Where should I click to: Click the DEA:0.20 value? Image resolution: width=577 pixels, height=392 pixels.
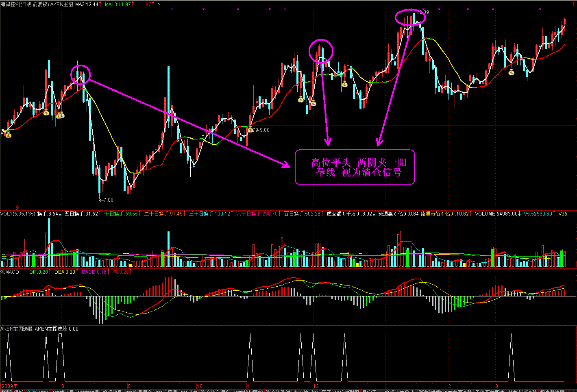pyautogui.click(x=65, y=272)
